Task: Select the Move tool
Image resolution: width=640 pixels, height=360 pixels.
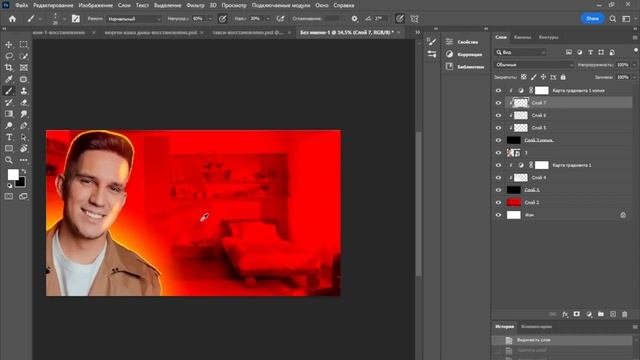Action: pyautogui.click(x=9, y=44)
